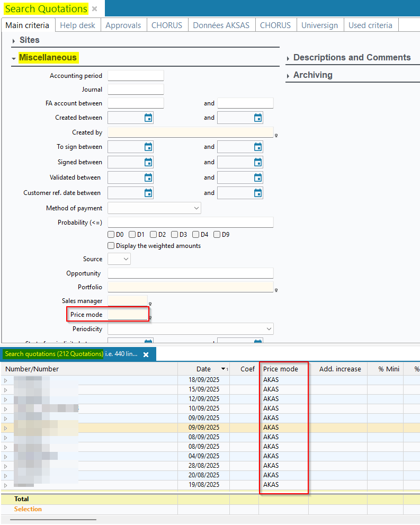Sort results by Date column header
Screen dimensions: 420x525
(203, 369)
